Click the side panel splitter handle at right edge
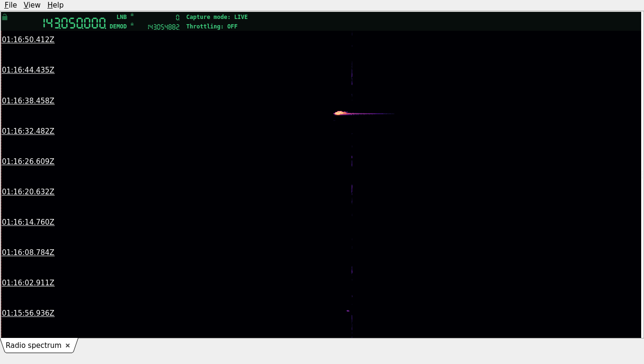The height and width of the screenshot is (364, 644). click(642, 175)
